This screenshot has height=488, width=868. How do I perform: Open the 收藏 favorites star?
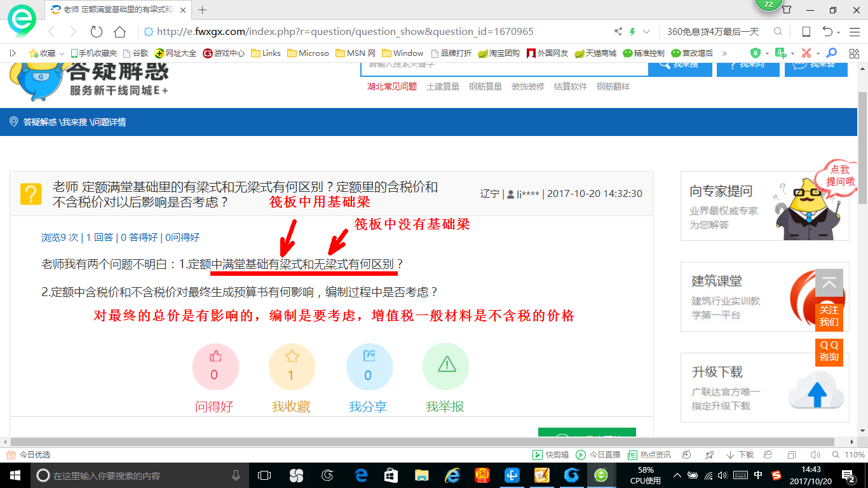click(33, 53)
